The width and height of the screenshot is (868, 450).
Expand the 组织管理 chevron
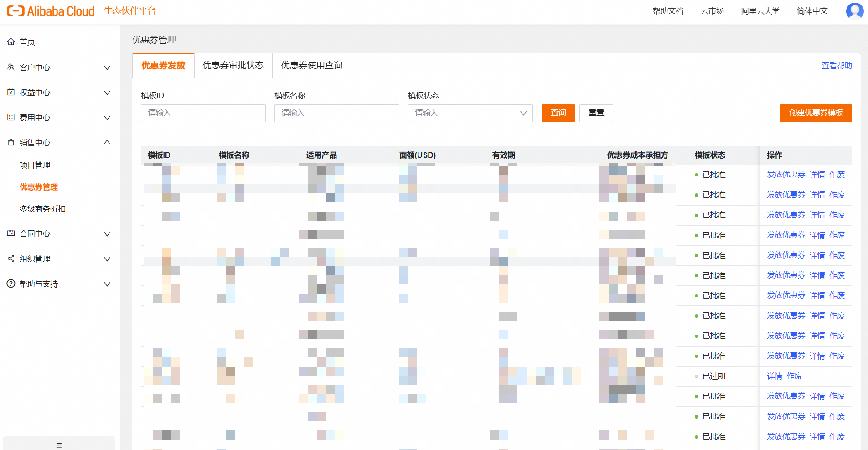click(x=107, y=259)
